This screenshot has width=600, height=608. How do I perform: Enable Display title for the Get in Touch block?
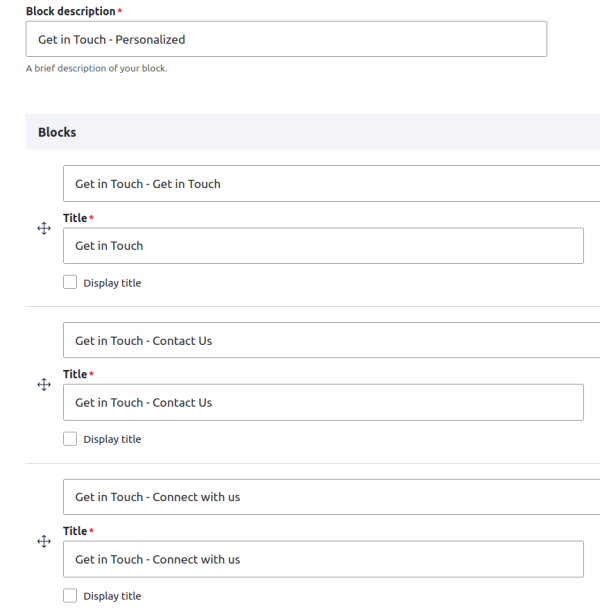tap(70, 283)
